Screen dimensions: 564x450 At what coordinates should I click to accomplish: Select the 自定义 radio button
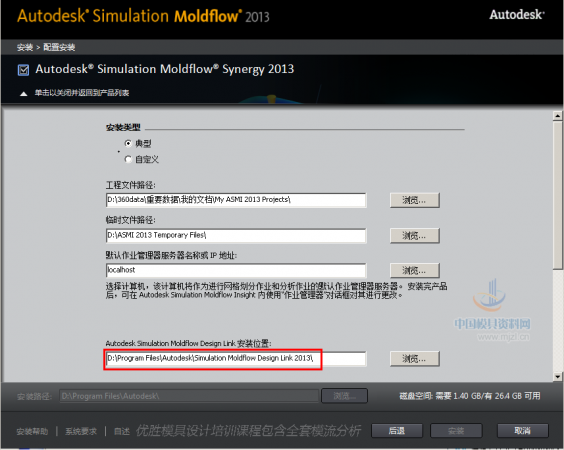[128, 159]
